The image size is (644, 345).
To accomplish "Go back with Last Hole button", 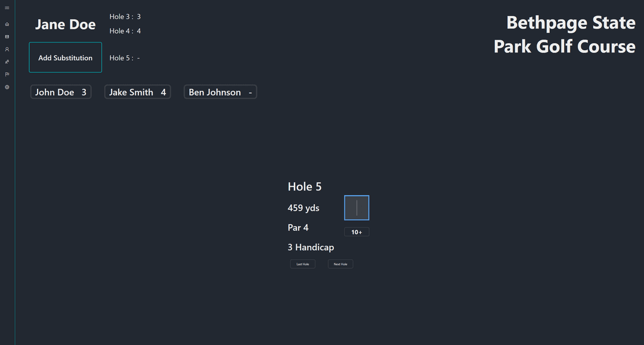I will point(302,264).
